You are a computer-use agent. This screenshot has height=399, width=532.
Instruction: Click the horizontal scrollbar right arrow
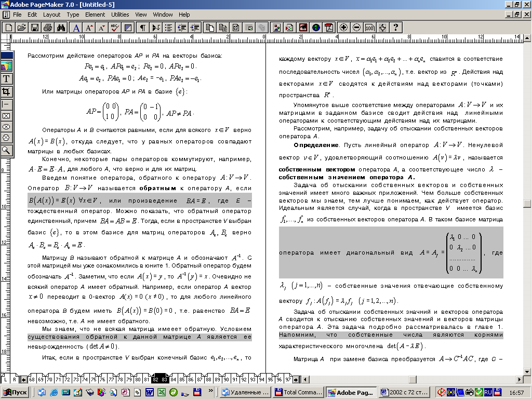point(520,379)
